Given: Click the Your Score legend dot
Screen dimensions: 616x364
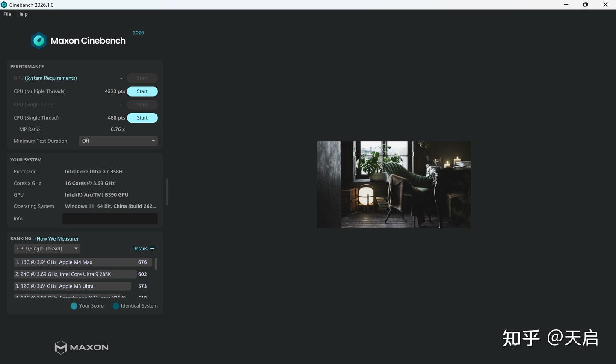Looking at the screenshot, I should (x=74, y=306).
